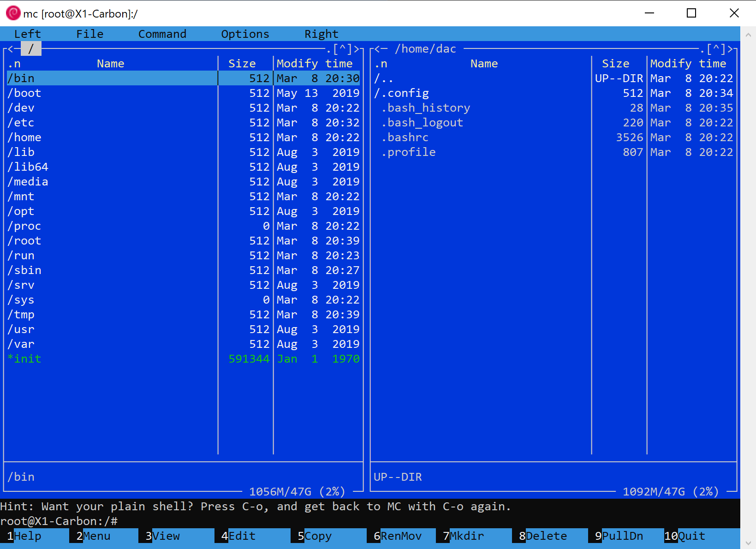The height and width of the screenshot is (549, 756).
Task: Toggle sort order indicator in right panel
Action: pos(381,64)
